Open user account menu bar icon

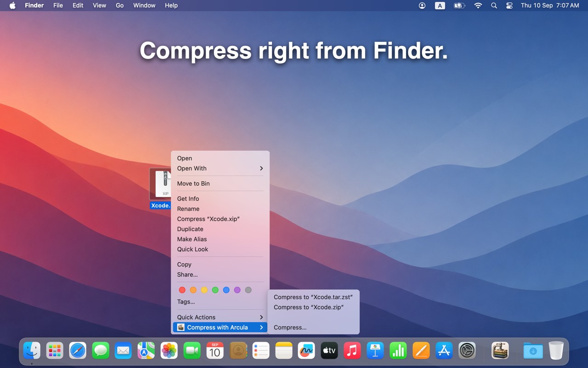422,6
